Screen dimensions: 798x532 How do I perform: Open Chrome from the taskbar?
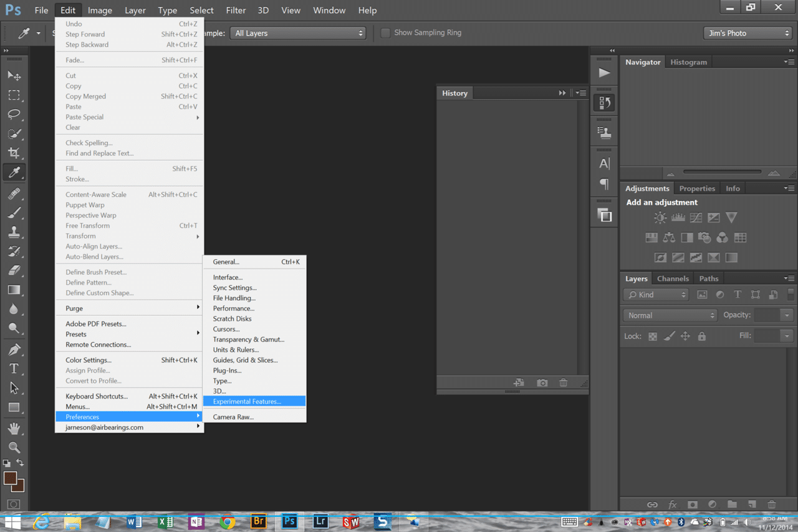pos(227,521)
